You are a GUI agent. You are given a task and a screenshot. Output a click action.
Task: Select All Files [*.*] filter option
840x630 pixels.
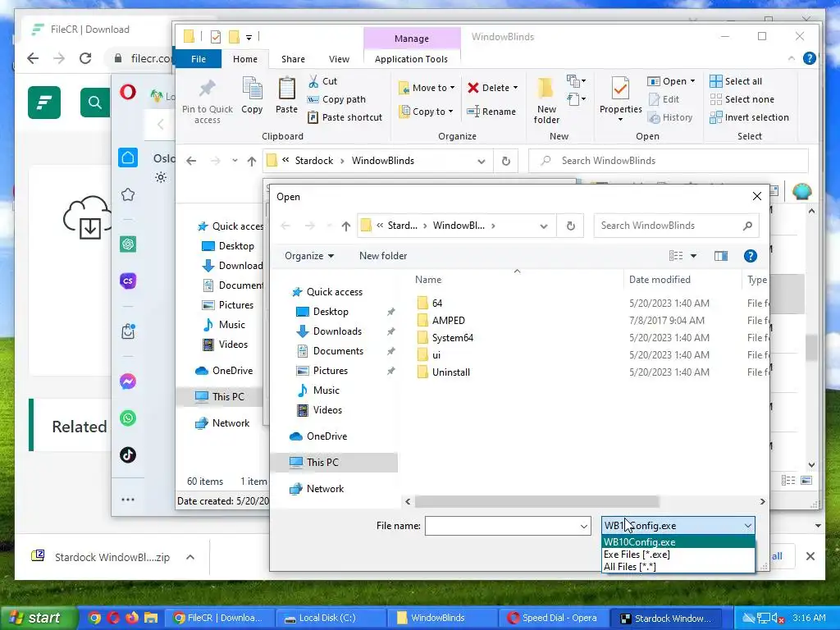click(x=678, y=567)
